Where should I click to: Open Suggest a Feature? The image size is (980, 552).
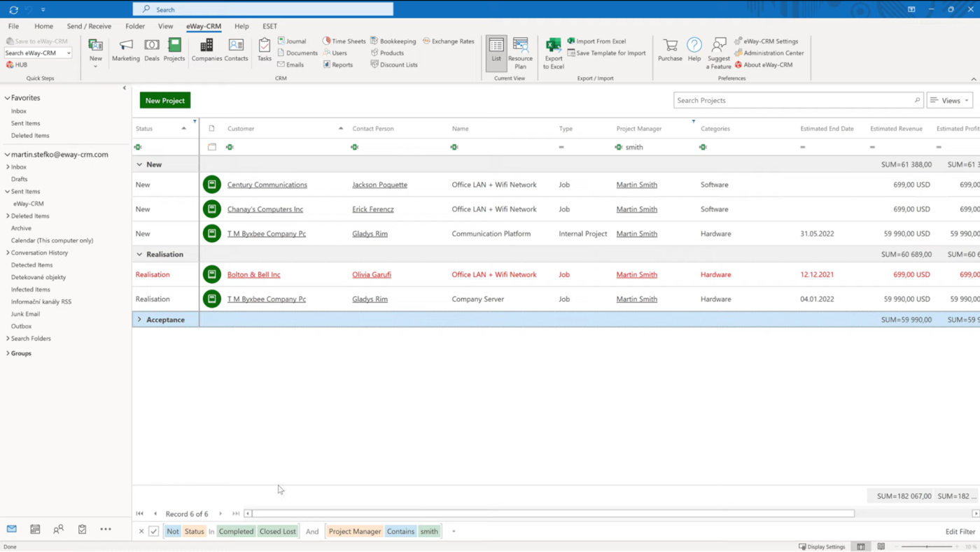click(x=719, y=53)
